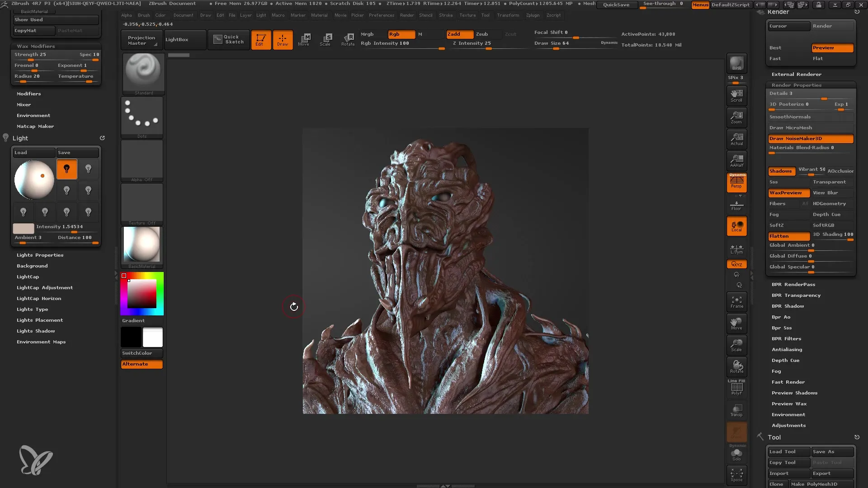Image resolution: width=868 pixels, height=488 pixels.
Task: Open the Zplugin menu item
Action: tap(533, 15)
